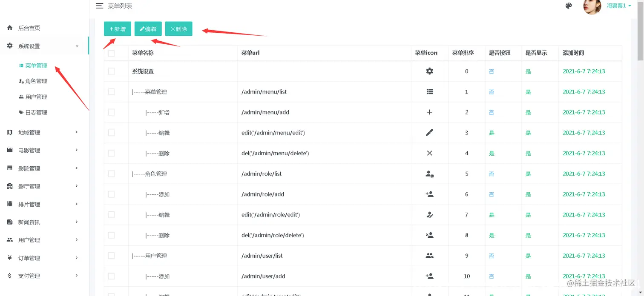This screenshot has width=644, height=296.
Task: Open the 淘票票1 user dropdown
Action: (619, 6)
